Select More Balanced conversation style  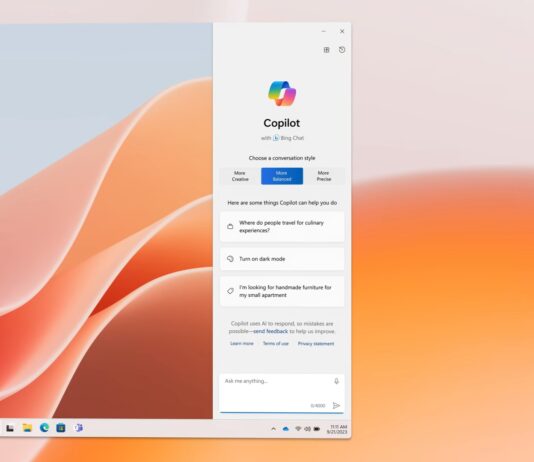[282, 176]
